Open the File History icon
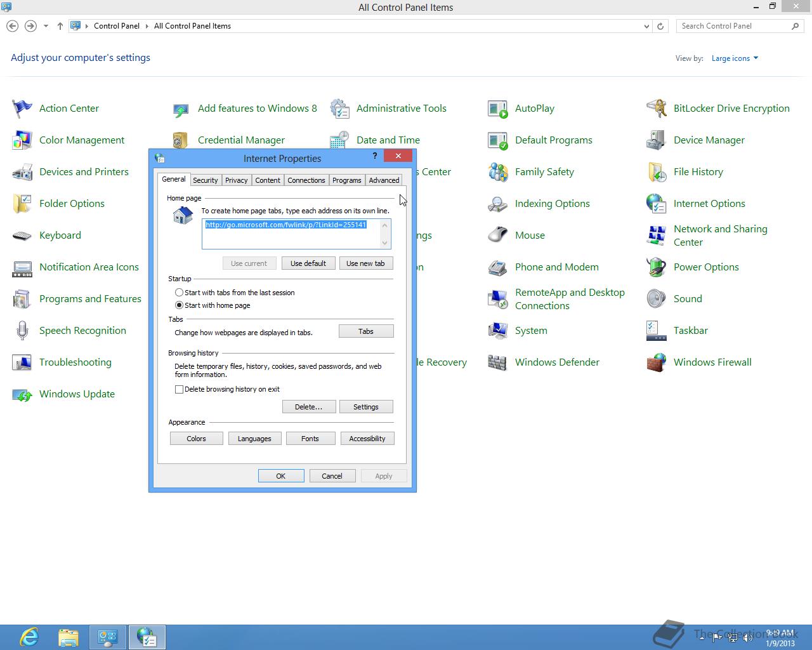The image size is (812, 650). click(x=657, y=172)
